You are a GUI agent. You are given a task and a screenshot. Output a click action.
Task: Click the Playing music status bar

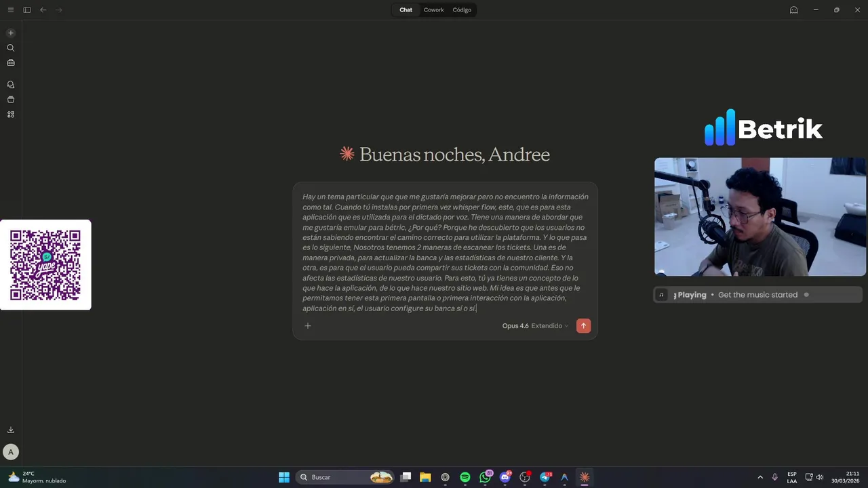tap(758, 295)
